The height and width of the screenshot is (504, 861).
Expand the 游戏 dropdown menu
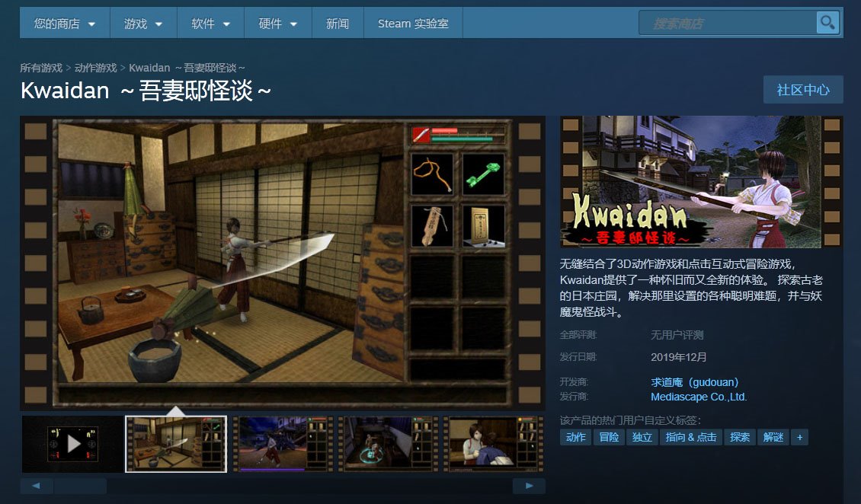143,24
